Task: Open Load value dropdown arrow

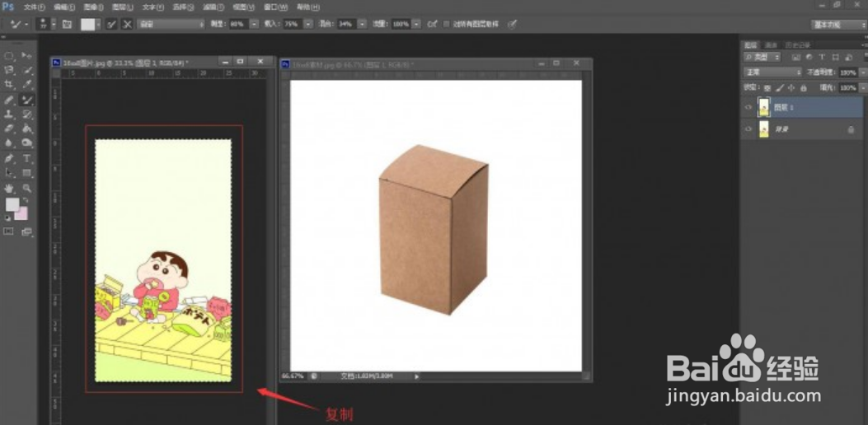Action: click(308, 25)
